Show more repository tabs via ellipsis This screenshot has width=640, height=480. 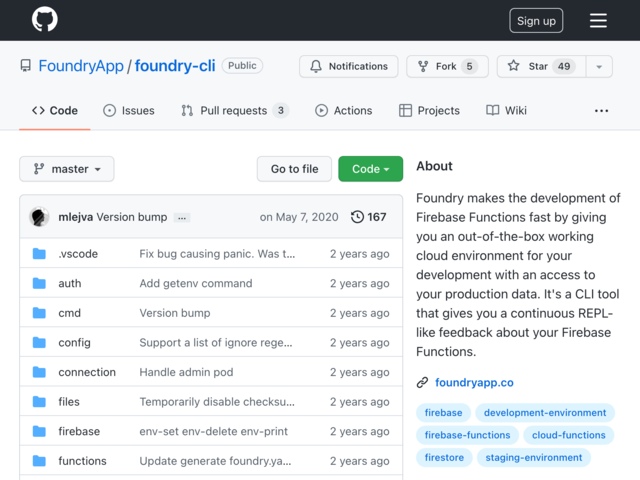pyautogui.click(x=601, y=111)
